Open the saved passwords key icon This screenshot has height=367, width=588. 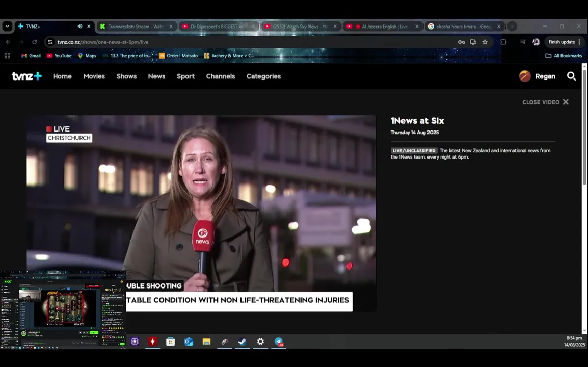coord(461,42)
